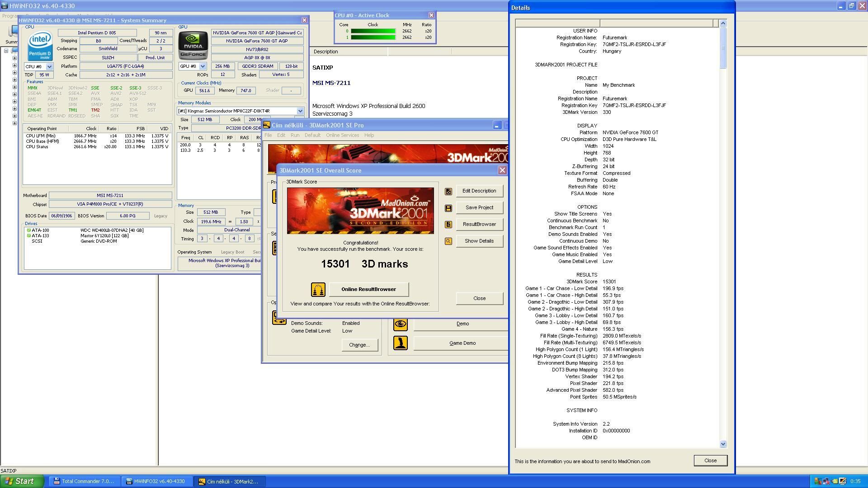Viewport: 868px width, 488px height.
Task: Switch to Total Commander in the taskbar
Action: click(x=84, y=482)
